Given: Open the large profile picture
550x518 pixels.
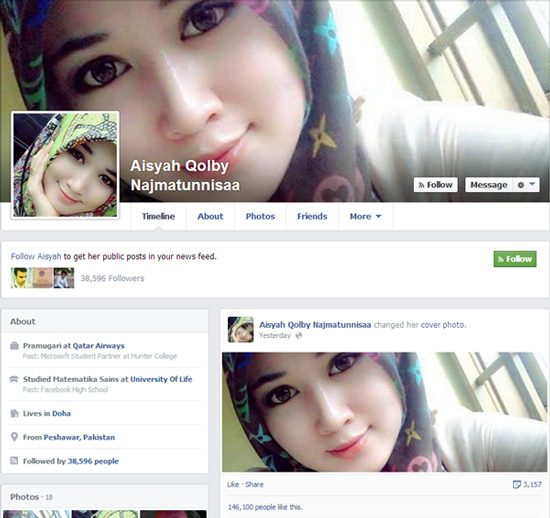Looking at the screenshot, I should point(65,165).
